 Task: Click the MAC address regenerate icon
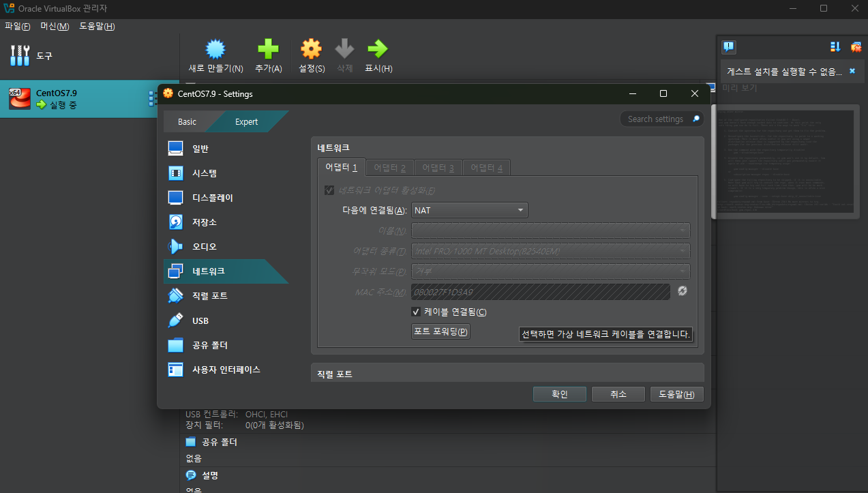pos(683,292)
